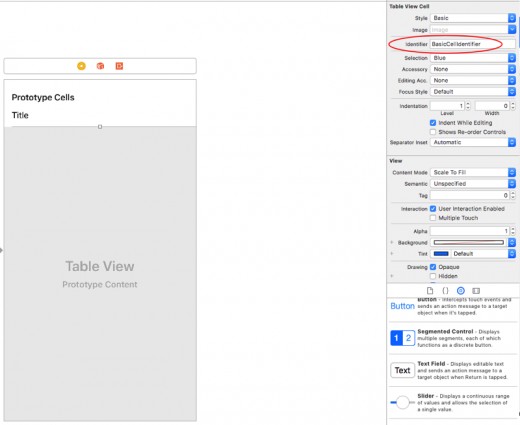Select the Text Field library item
The image size is (520, 425).
402,370
